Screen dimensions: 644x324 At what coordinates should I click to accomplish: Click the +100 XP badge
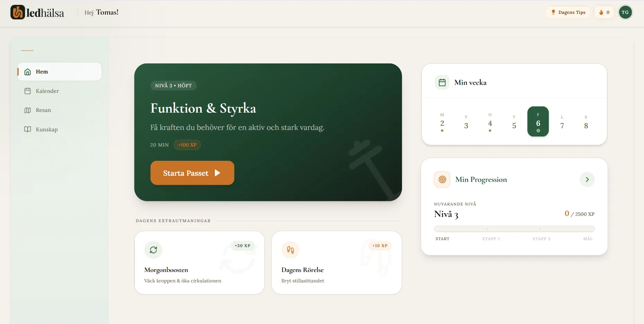[187, 145]
